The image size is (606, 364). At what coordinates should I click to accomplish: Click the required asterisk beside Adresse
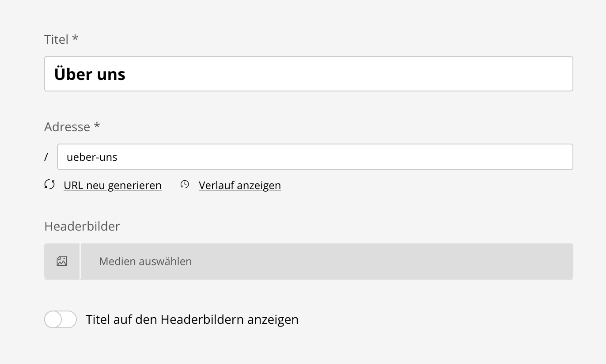tap(97, 126)
